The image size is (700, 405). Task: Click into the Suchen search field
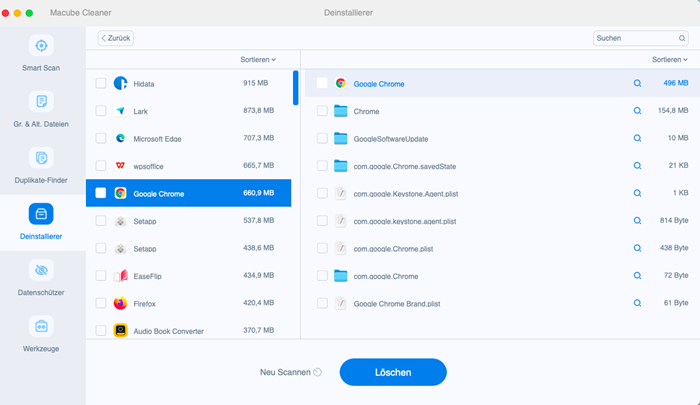point(640,38)
